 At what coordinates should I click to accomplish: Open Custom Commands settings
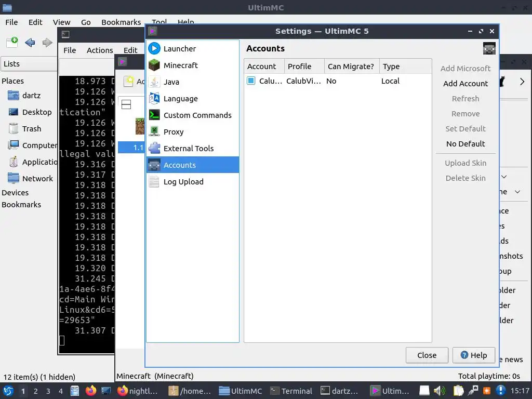tap(192, 115)
